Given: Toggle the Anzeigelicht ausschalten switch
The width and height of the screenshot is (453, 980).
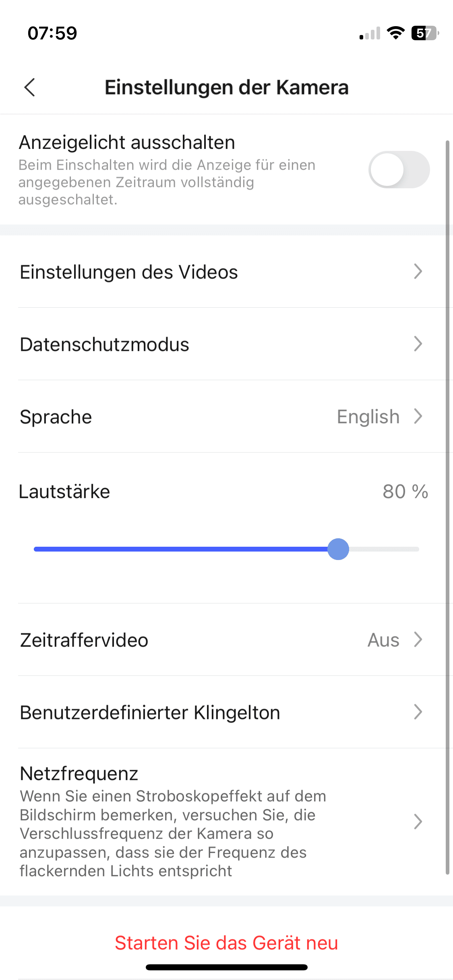Looking at the screenshot, I should (399, 169).
